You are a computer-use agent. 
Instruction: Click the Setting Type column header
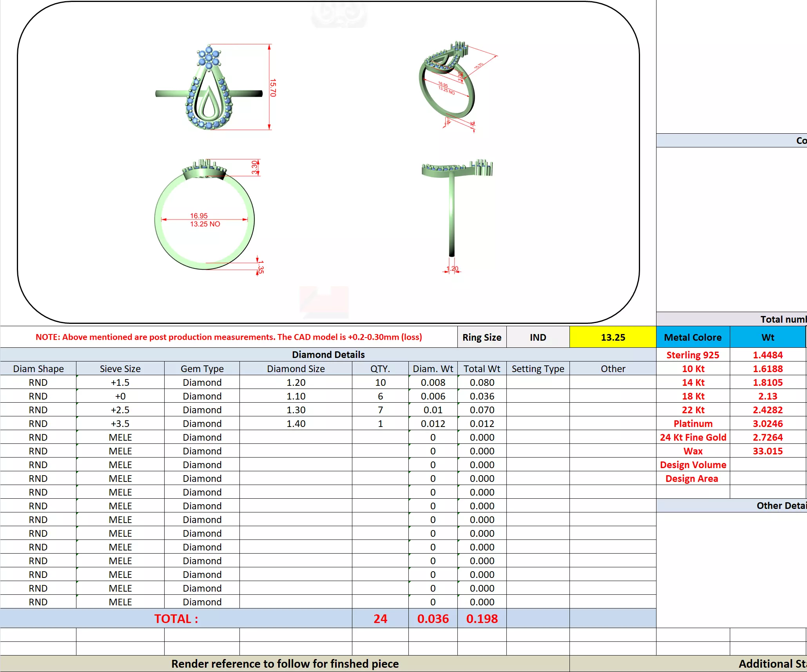538,369
